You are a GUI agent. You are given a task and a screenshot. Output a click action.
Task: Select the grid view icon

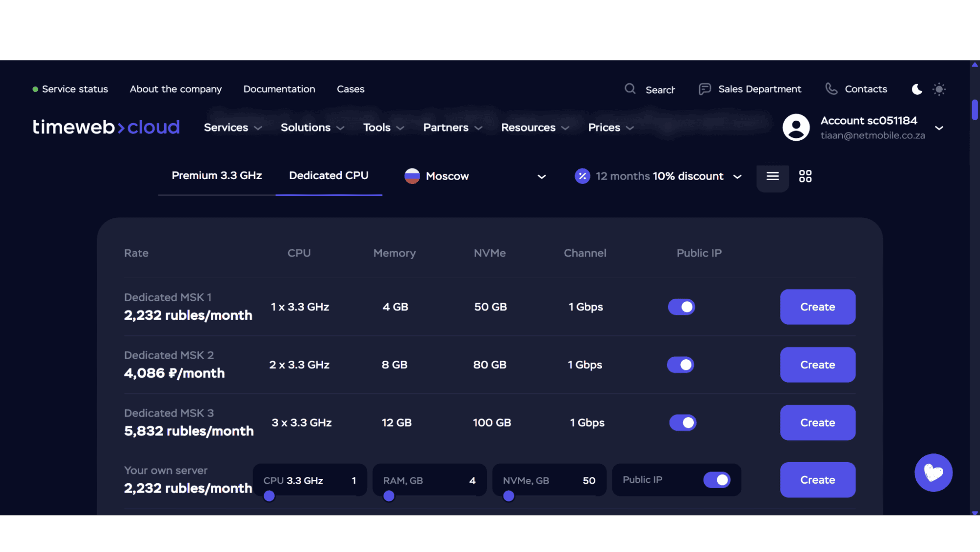(805, 176)
